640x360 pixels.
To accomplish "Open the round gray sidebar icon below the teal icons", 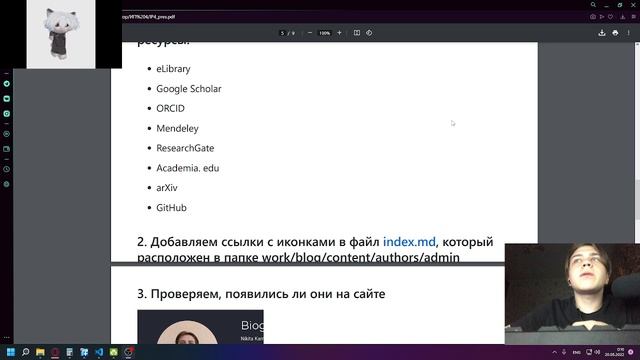I will [x=7, y=134].
